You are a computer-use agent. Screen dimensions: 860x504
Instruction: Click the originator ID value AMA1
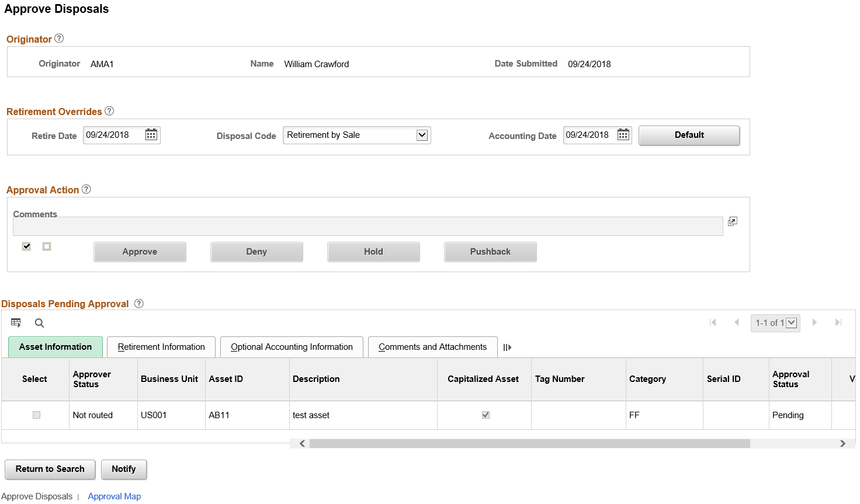tap(102, 64)
